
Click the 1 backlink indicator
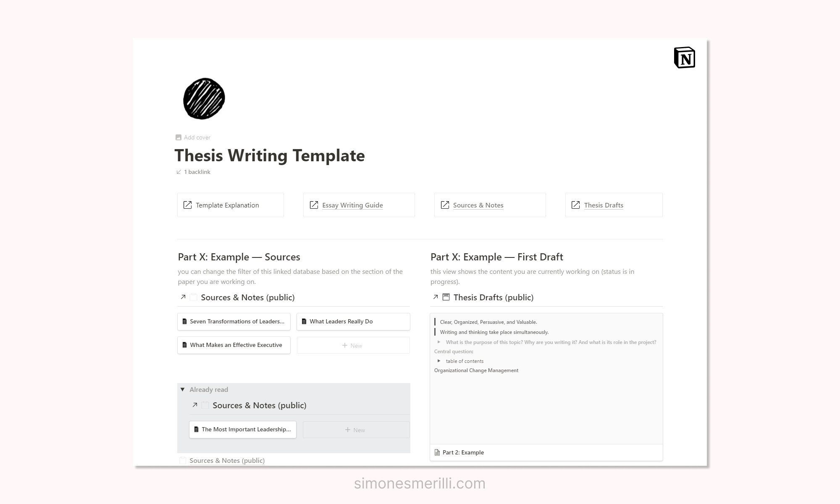(x=193, y=172)
